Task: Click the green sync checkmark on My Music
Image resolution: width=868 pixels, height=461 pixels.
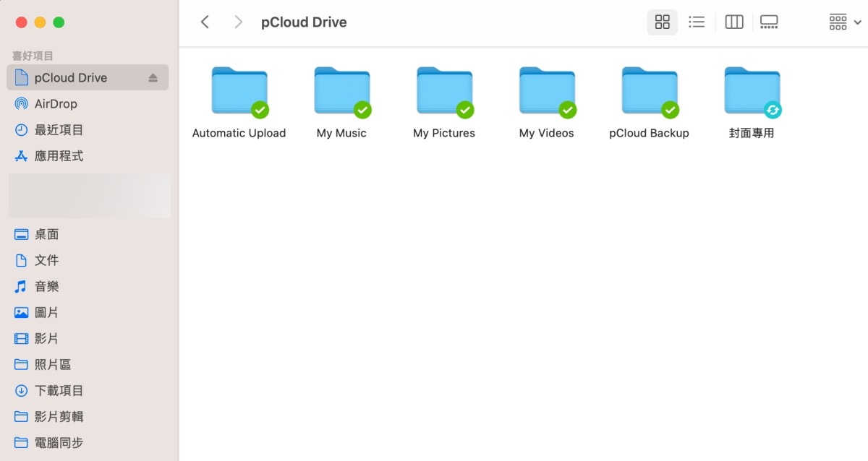Action: coord(362,110)
